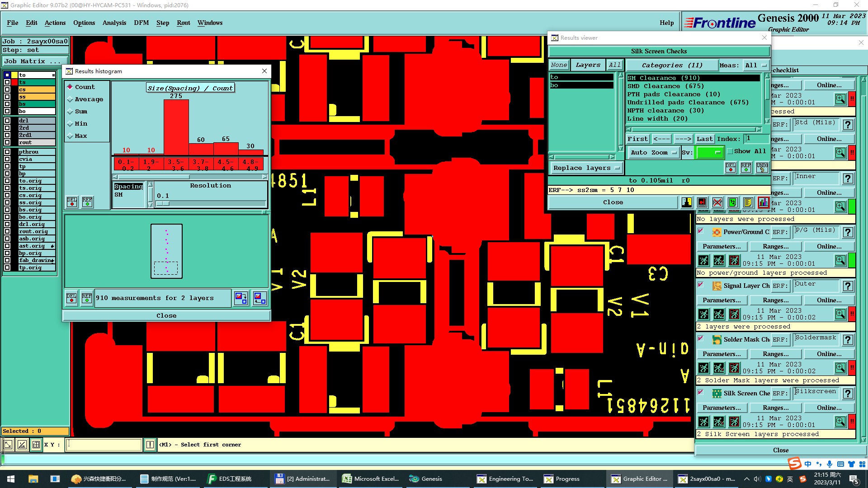
Task: Open the Meas All dropdown
Action: pos(756,66)
